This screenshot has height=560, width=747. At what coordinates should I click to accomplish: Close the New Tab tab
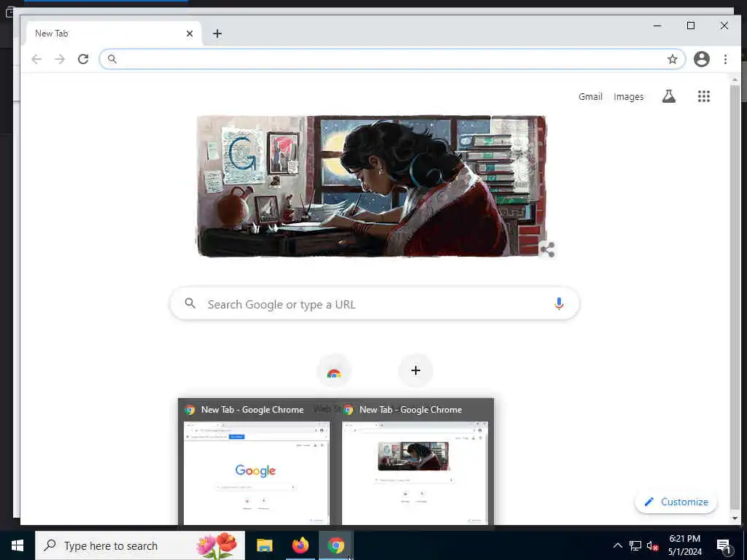pyautogui.click(x=190, y=34)
